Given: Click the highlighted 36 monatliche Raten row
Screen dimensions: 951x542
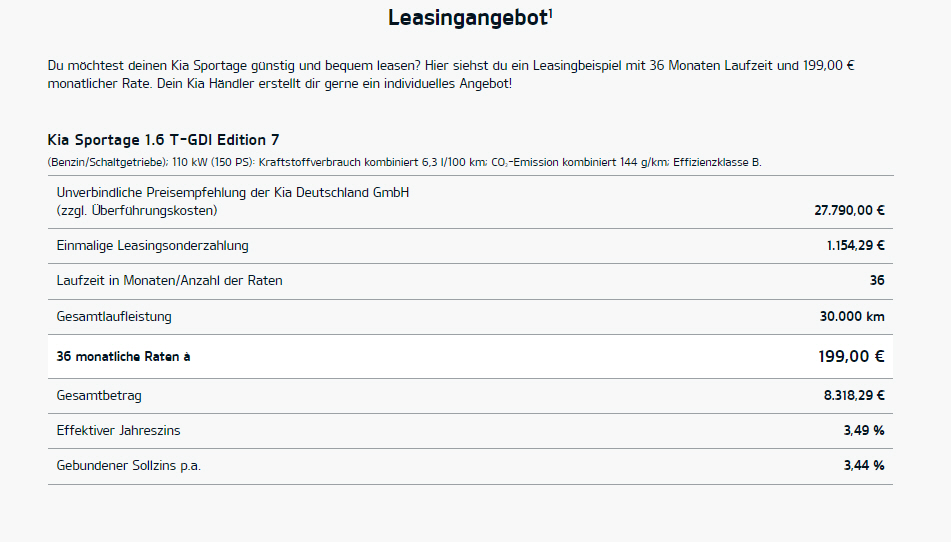Looking at the screenshot, I should click(470, 356).
